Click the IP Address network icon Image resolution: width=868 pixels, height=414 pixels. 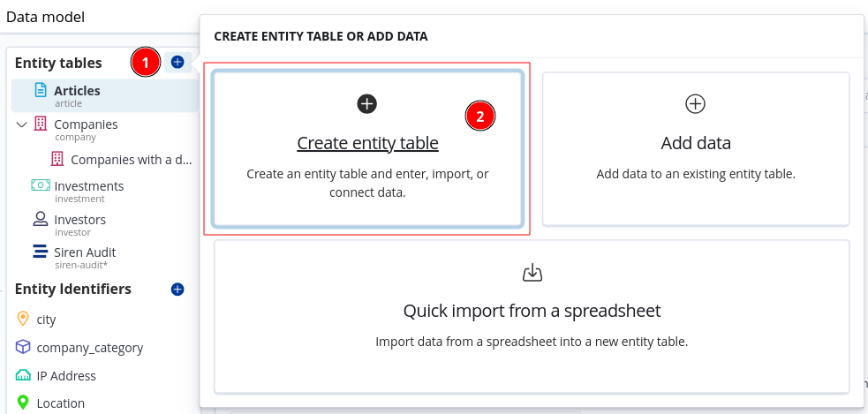(x=23, y=376)
